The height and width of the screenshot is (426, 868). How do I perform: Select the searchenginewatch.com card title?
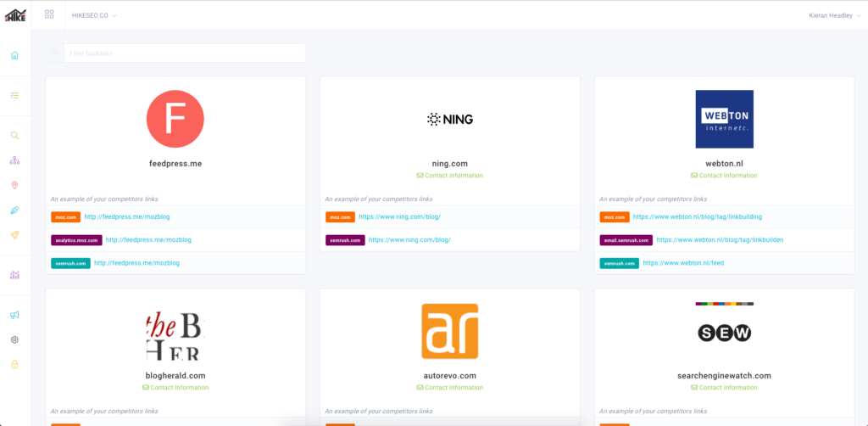(x=724, y=376)
